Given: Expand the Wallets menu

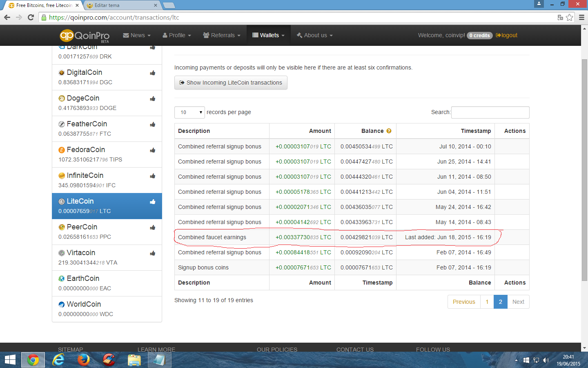Looking at the screenshot, I should coord(268,36).
